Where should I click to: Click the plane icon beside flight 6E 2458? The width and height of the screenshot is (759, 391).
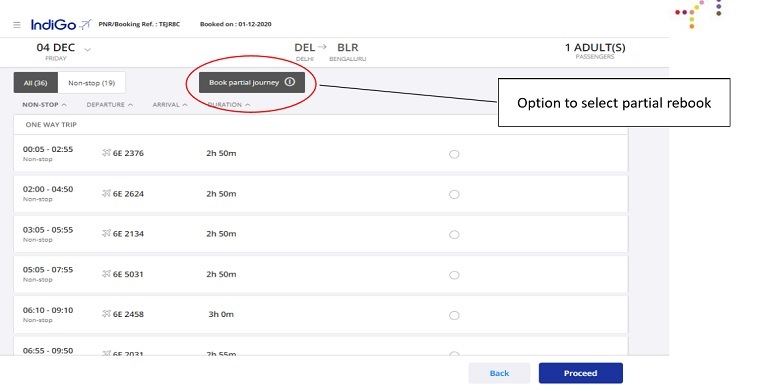pos(106,314)
